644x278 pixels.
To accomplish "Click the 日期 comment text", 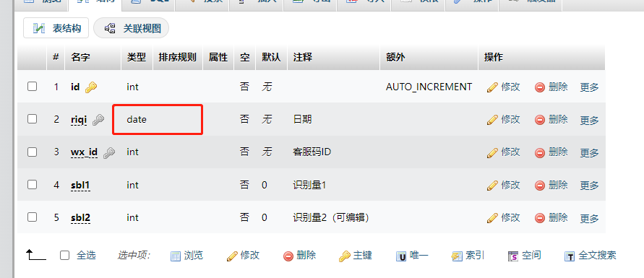I will click(x=302, y=119).
